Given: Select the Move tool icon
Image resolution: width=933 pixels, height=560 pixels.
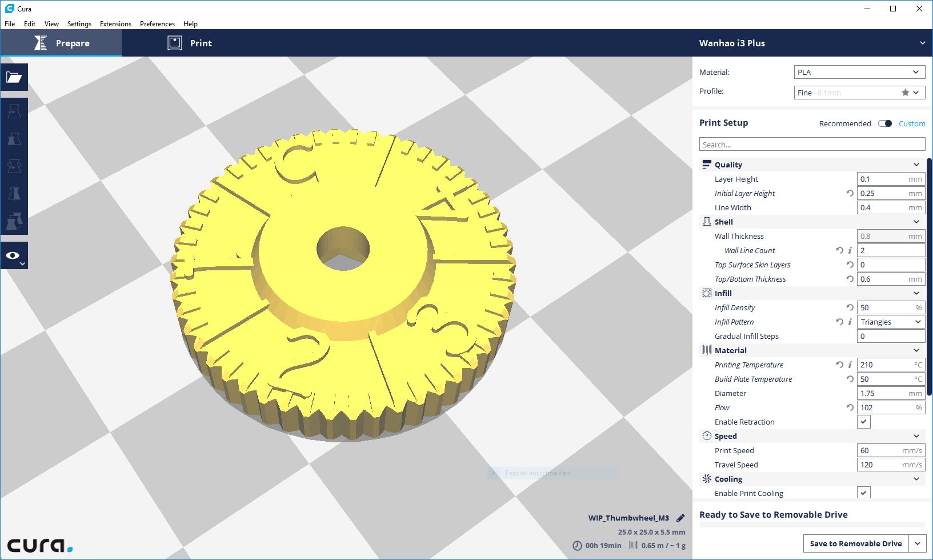Looking at the screenshot, I should click(x=14, y=111).
